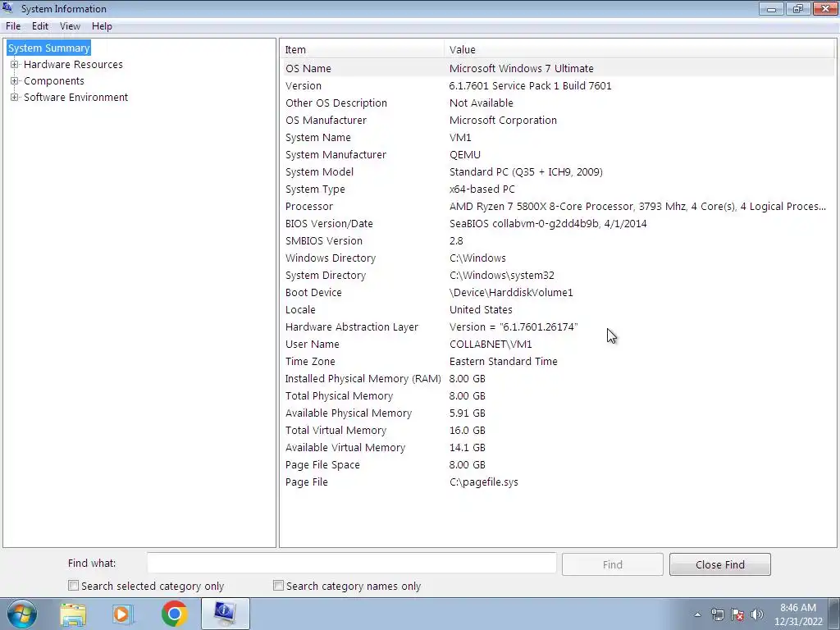The image size is (840, 630).
Task: Click the Find button
Action: tap(612, 564)
